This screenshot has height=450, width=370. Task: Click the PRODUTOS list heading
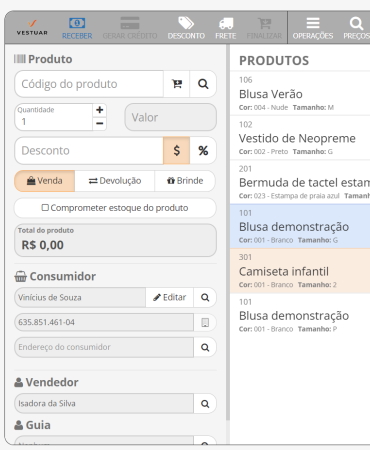(274, 61)
